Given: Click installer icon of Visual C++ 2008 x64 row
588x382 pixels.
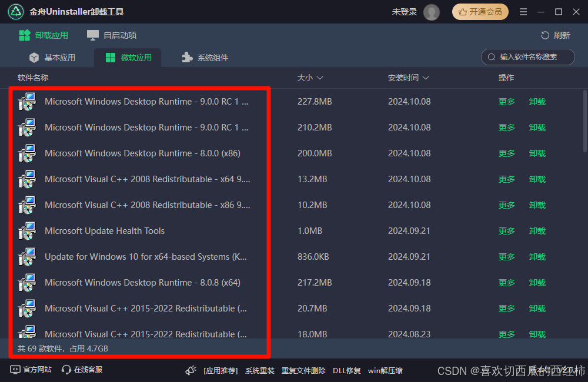Looking at the screenshot, I should click(x=27, y=179).
